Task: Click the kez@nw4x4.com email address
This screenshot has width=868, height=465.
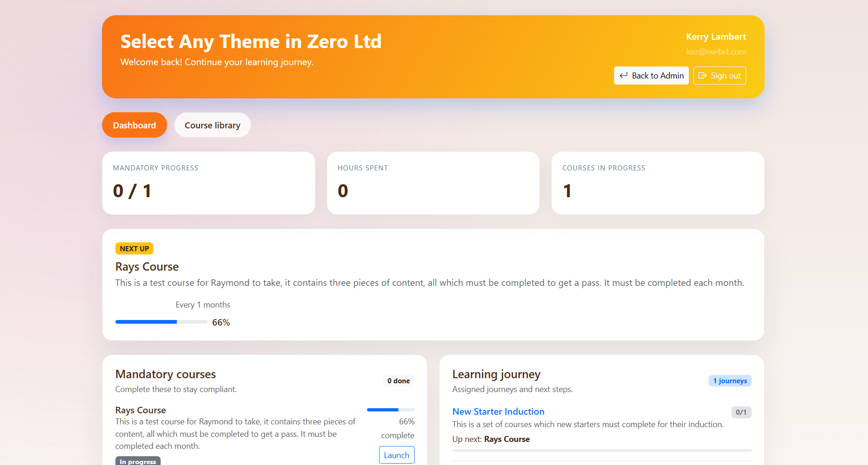Action: (716, 52)
